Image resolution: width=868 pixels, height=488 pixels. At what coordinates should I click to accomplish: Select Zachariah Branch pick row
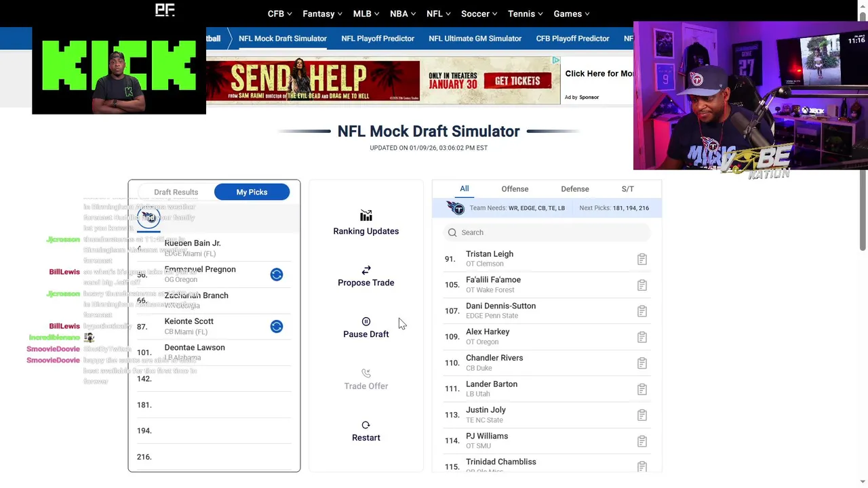pos(214,300)
